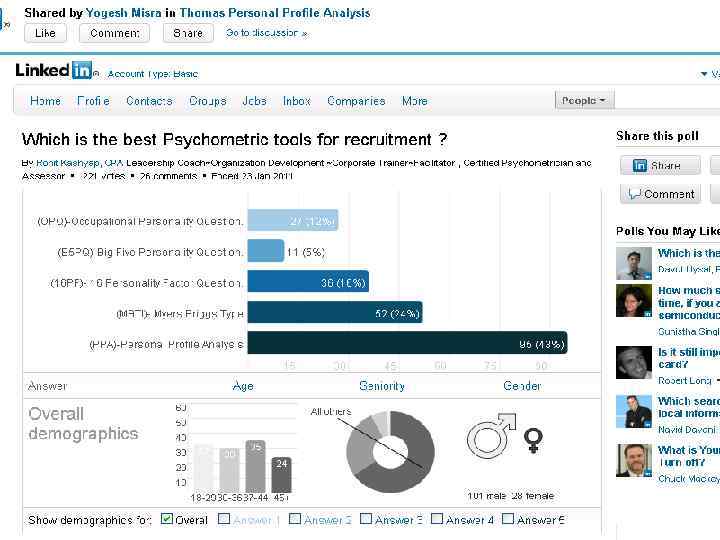Click the Share button under Shared by

[188, 33]
